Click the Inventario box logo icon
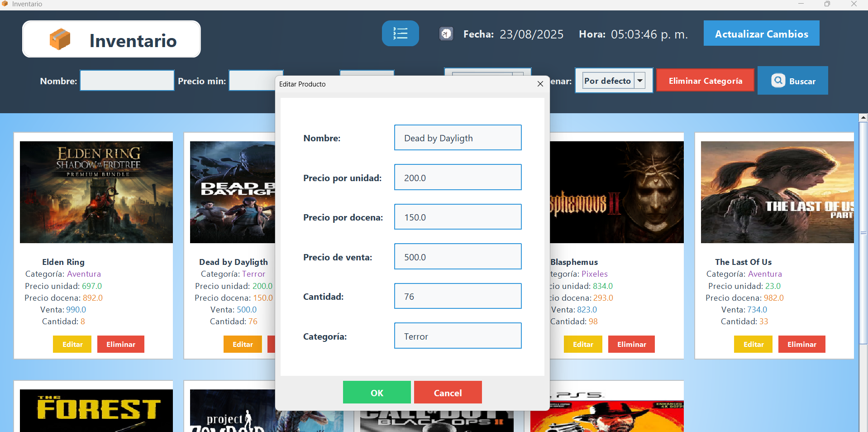Viewport: 868px width, 432px height. (60, 39)
